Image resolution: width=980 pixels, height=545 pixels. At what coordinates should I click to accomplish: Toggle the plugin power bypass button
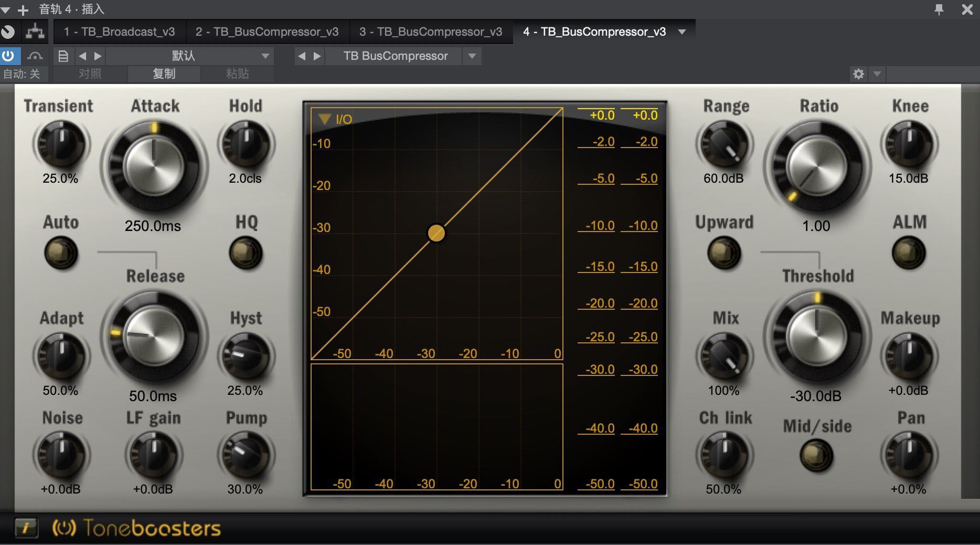pyautogui.click(x=9, y=56)
